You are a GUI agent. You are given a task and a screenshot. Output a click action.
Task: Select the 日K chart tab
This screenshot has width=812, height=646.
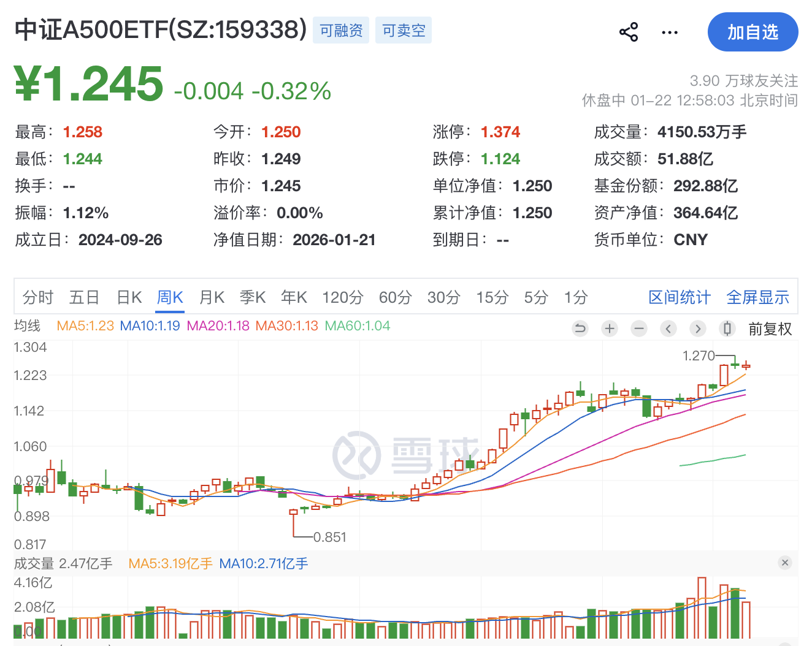point(129,297)
